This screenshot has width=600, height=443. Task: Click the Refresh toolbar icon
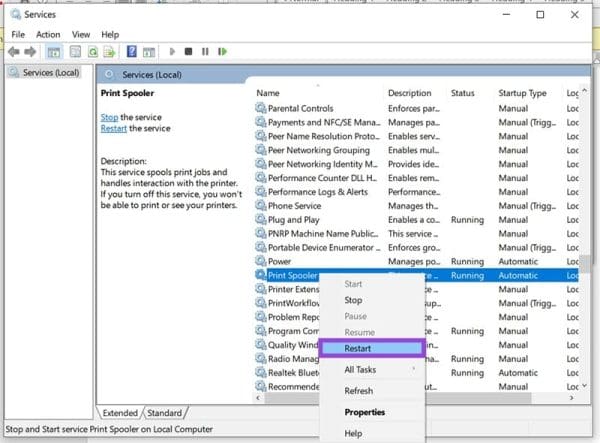pyautogui.click(x=93, y=51)
